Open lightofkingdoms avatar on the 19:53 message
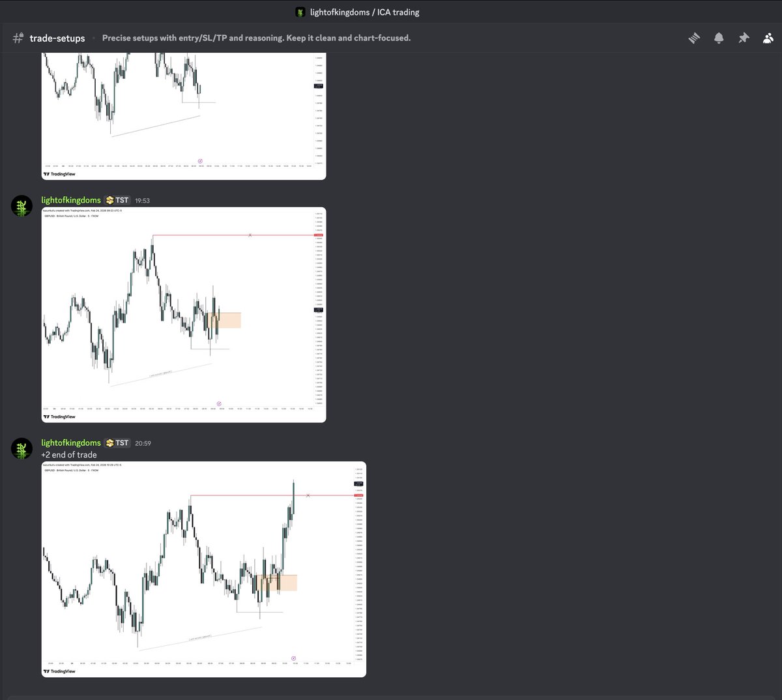782x700 pixels. [x=22, y=205]
